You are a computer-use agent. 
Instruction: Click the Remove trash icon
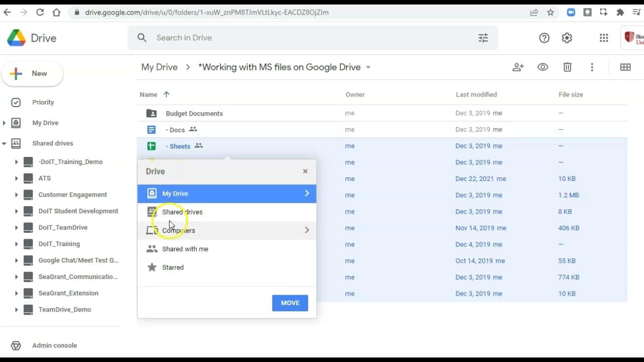[x=567, y=67]
